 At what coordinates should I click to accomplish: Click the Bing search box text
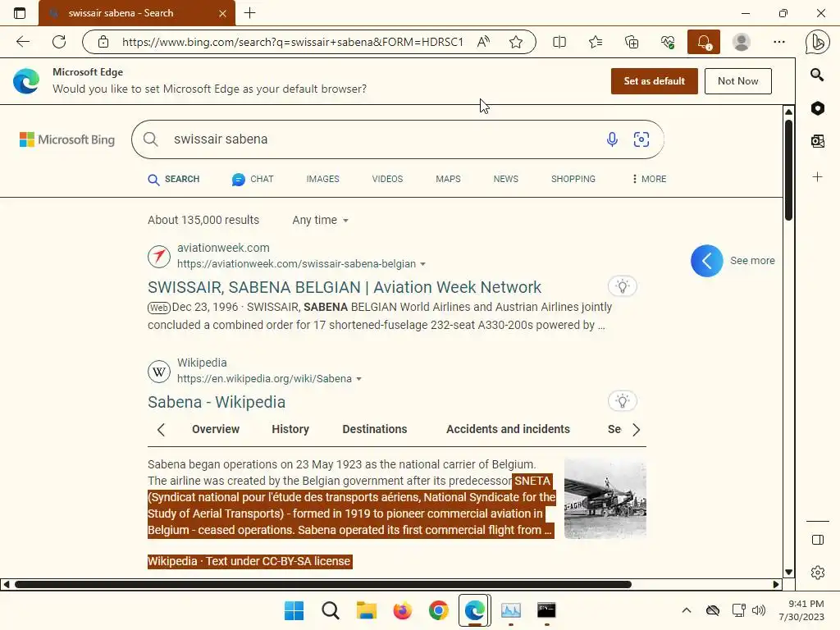click(x=221, y=139)
